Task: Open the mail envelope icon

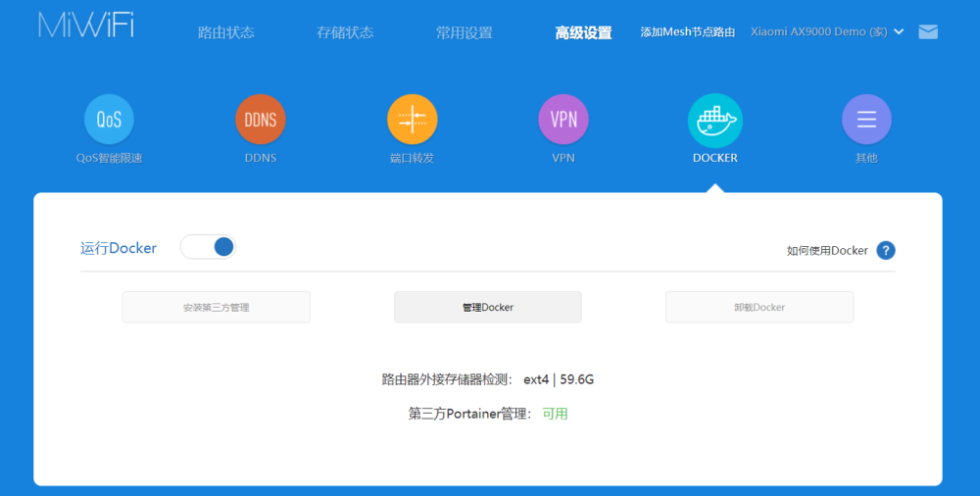Action: click(928, 31)
